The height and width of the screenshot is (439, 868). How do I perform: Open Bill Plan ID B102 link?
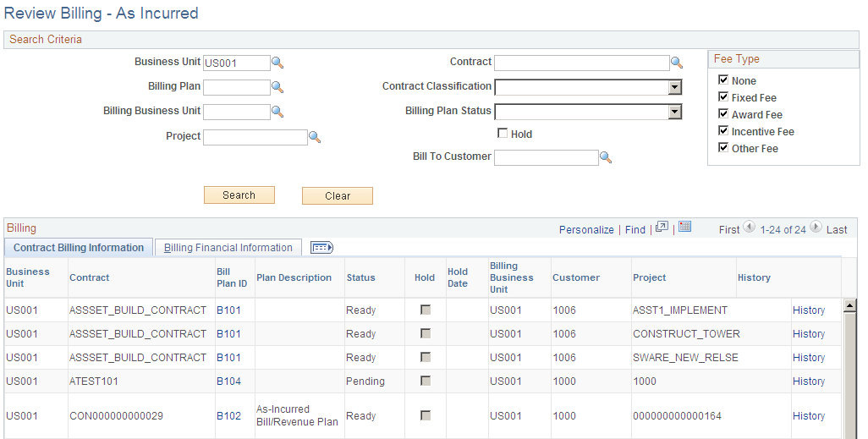[228, 416]
